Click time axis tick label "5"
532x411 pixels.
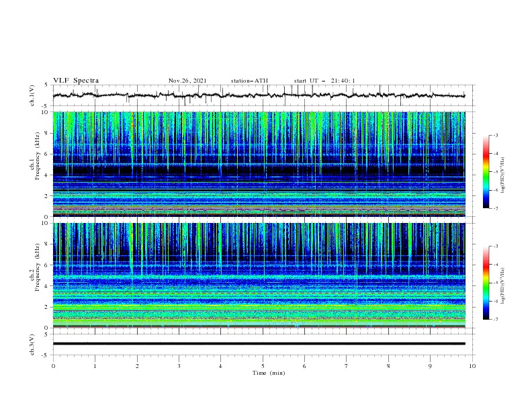tap(263, 366)
